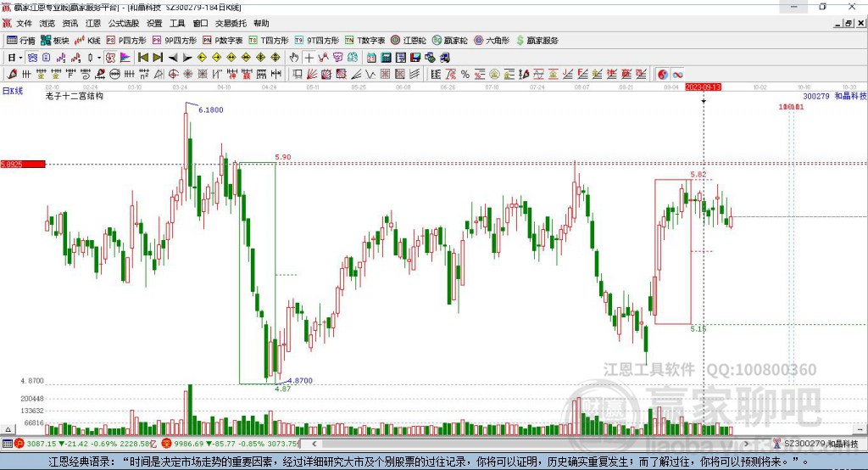This screenshot has width=868, height=470.
Task: Open the 行情 quotes view
Action: 21,40
